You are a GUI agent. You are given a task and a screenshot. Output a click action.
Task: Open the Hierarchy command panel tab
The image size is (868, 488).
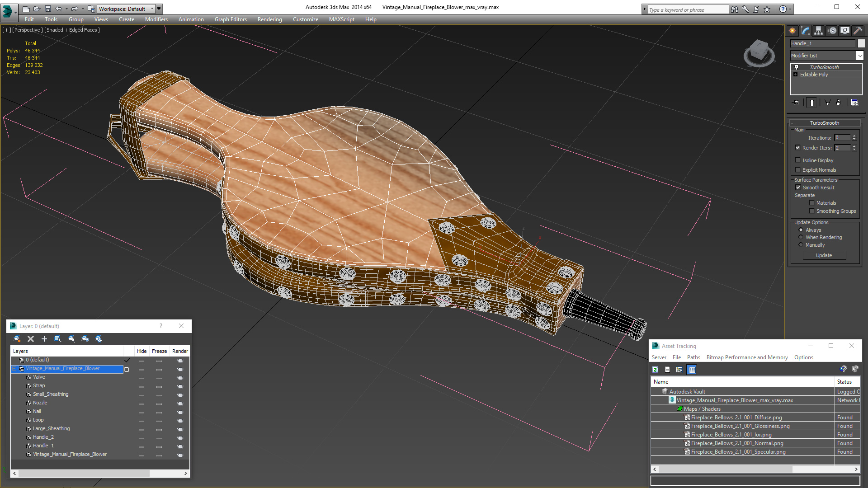click(x=819, y=31)
